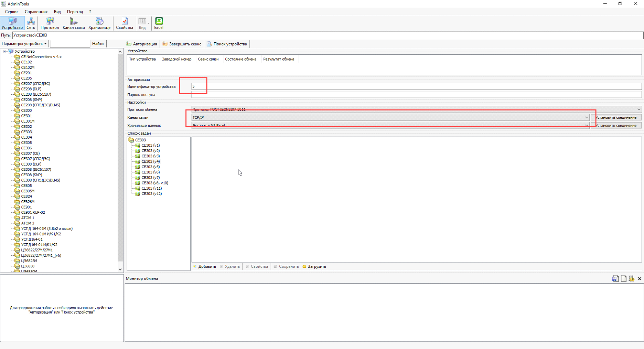This screenshot has height=349, width=644.
Task: Open Параметры устройств dropdown
Action: tap(24, 44)
